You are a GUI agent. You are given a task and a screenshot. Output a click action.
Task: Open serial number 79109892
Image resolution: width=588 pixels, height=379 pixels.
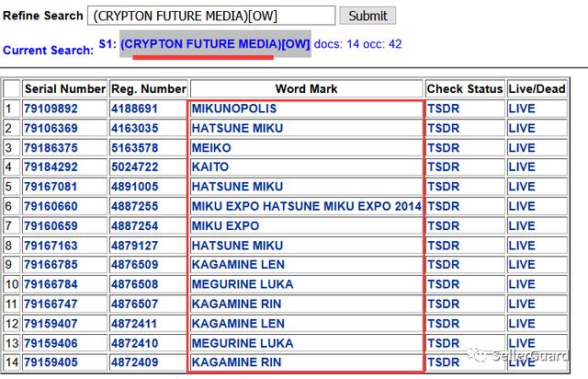[51, 109]
